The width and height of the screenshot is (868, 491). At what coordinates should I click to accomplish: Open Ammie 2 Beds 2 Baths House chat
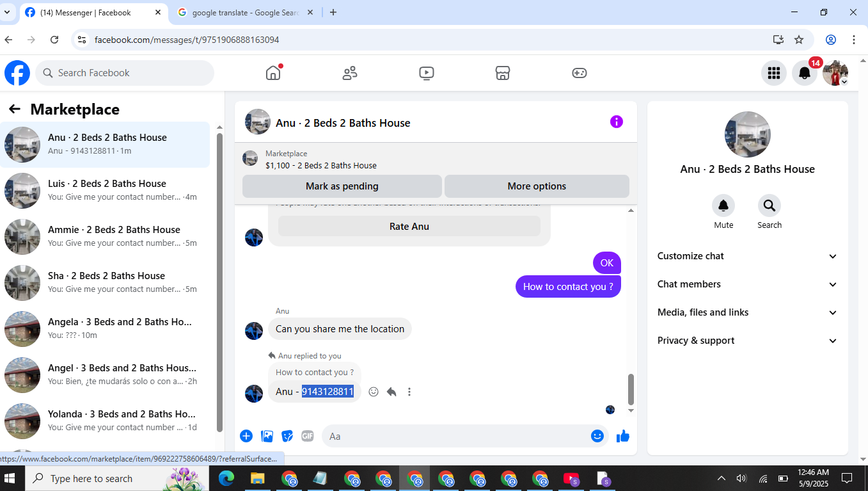pos(105,237)
